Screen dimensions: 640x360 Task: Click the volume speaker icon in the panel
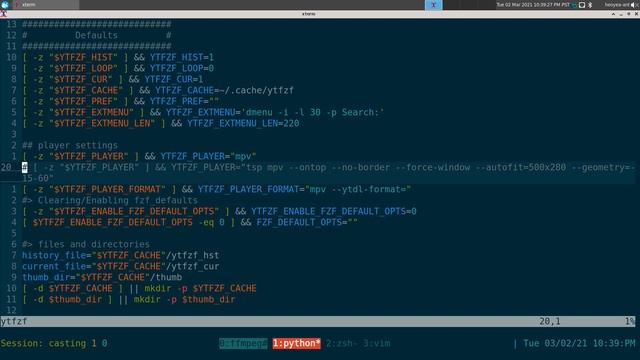[x=634, y=5]
